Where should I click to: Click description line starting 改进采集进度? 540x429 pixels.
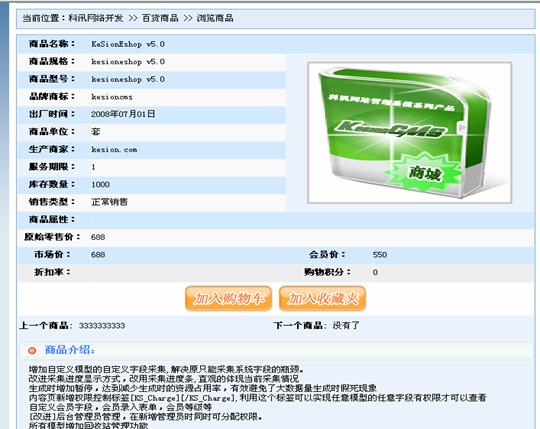tap(164, 379)
